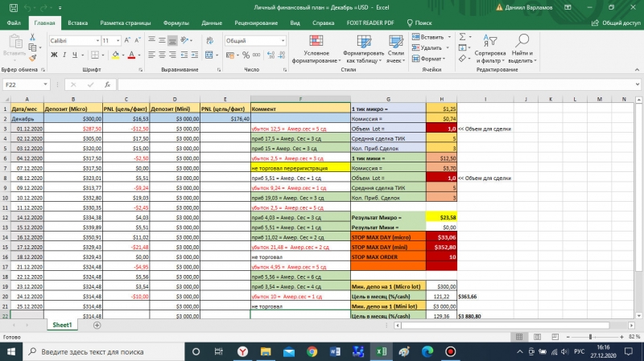644x361 pixels.
Task: Open Сортировка и фильтр menu
Action: pyautogui.click(x=489, y=49)
